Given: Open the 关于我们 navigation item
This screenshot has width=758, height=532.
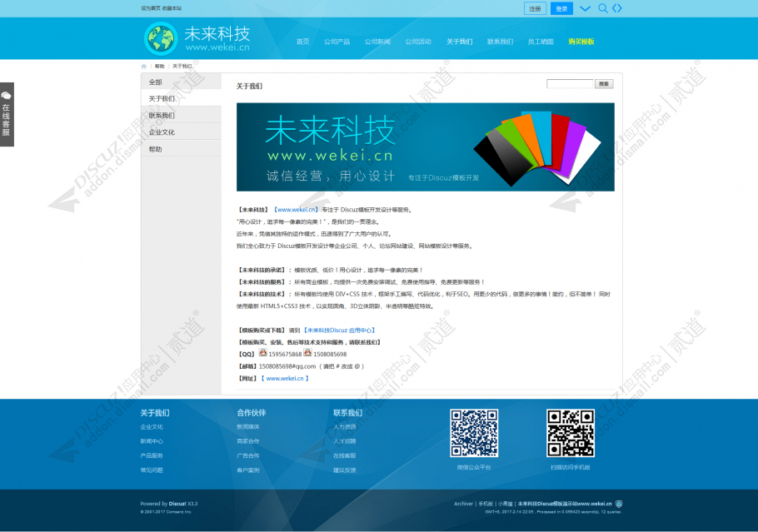Looking at the screenshot, I should (459, 42).
